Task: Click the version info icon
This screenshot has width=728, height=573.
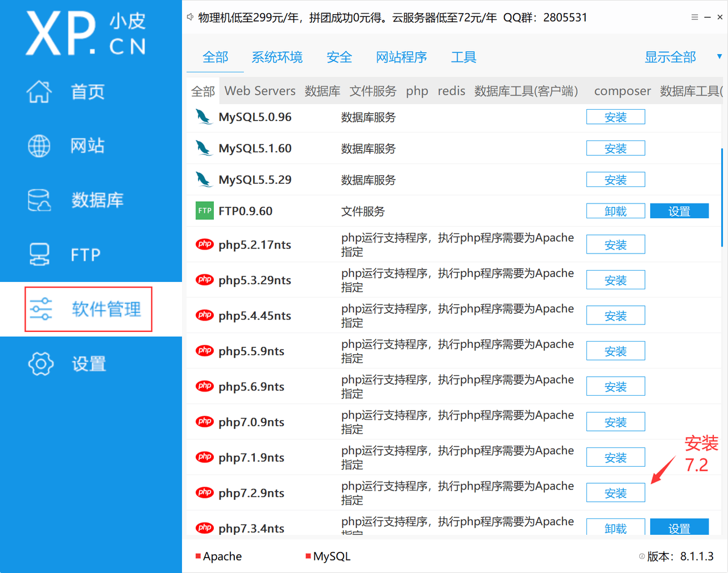Action: coord(642,557)
